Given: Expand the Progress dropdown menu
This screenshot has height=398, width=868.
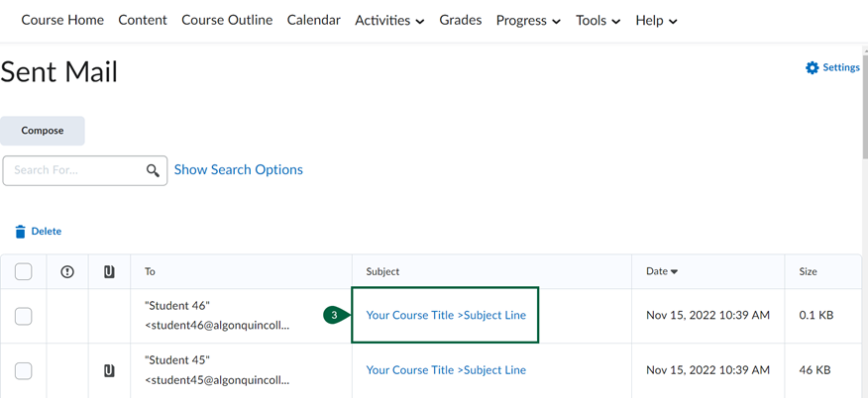Looking at the screenshot, I should click(x=528, y=21).
